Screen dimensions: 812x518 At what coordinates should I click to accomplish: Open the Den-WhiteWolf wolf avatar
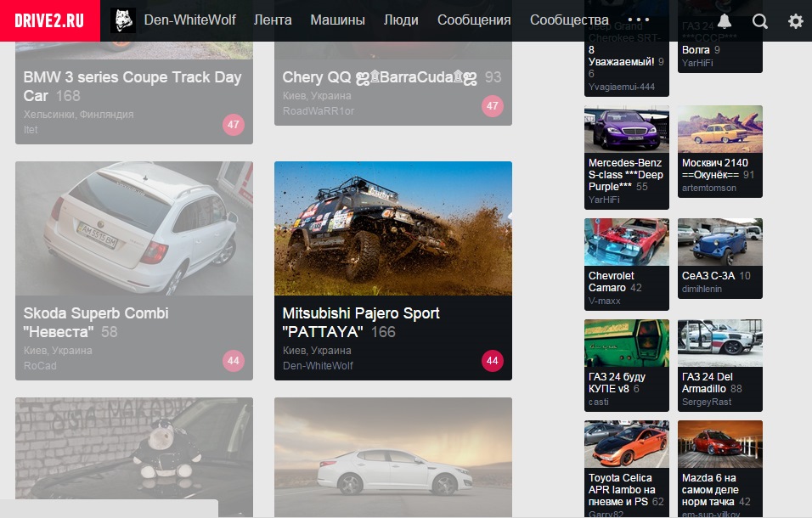(x=123, y=20)
